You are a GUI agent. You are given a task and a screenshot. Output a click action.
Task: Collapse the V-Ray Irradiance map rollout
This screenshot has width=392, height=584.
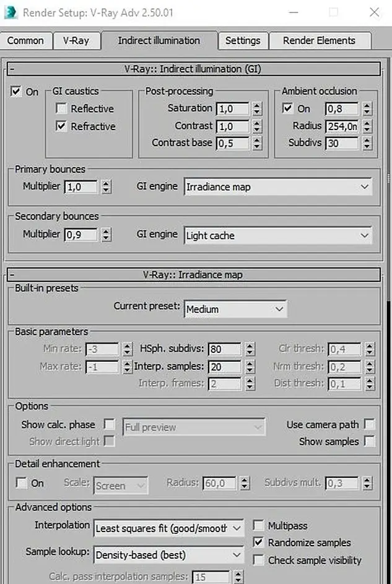[12, 275]
